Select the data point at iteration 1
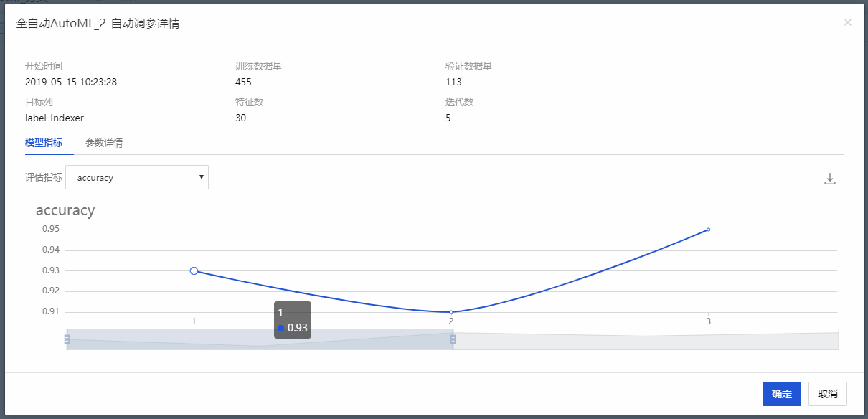Viewport: 868px width, 419px height. [194, 271]
